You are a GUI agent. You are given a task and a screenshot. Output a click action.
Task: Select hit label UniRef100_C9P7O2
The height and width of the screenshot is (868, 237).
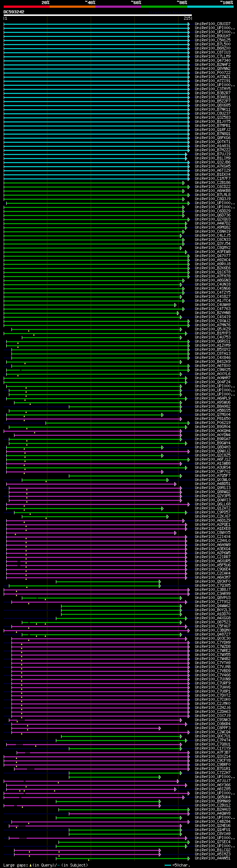coord(213,472)
